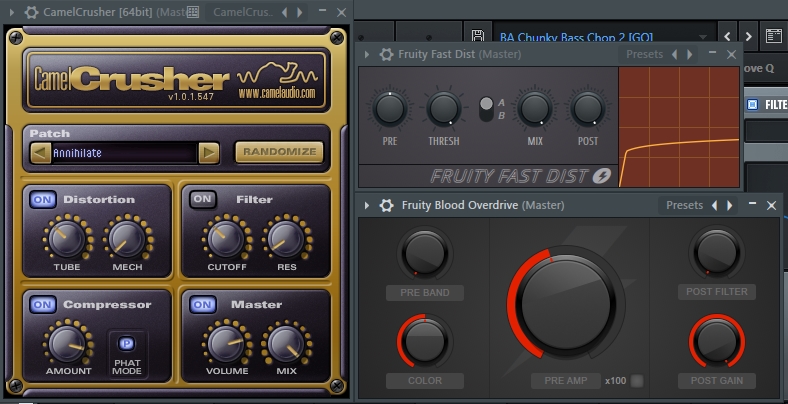Click the COLOR label
The image size is (788, 404).
click(x=425, y=380)
